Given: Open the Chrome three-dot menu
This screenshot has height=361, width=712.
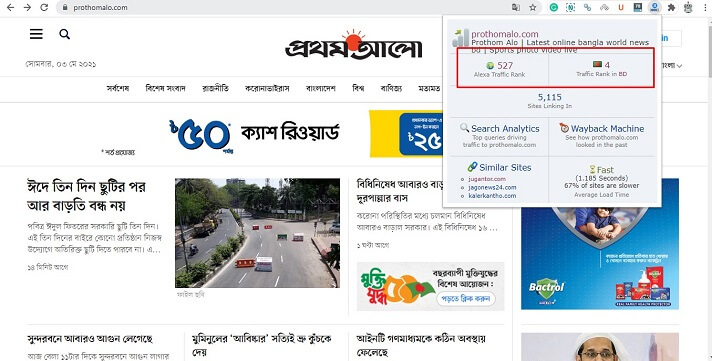Looking at the screenshot, I should pos(704,7).
